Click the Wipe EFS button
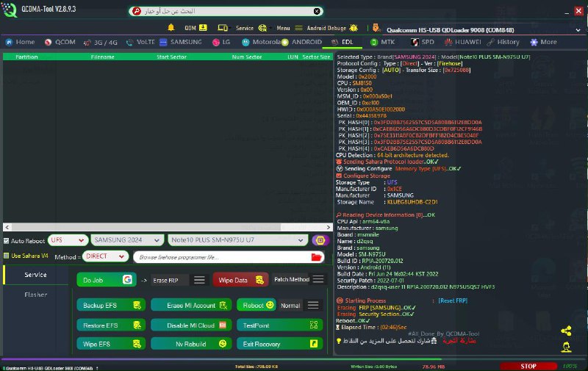This screenshot has height=371, width=588. (111, 344)
